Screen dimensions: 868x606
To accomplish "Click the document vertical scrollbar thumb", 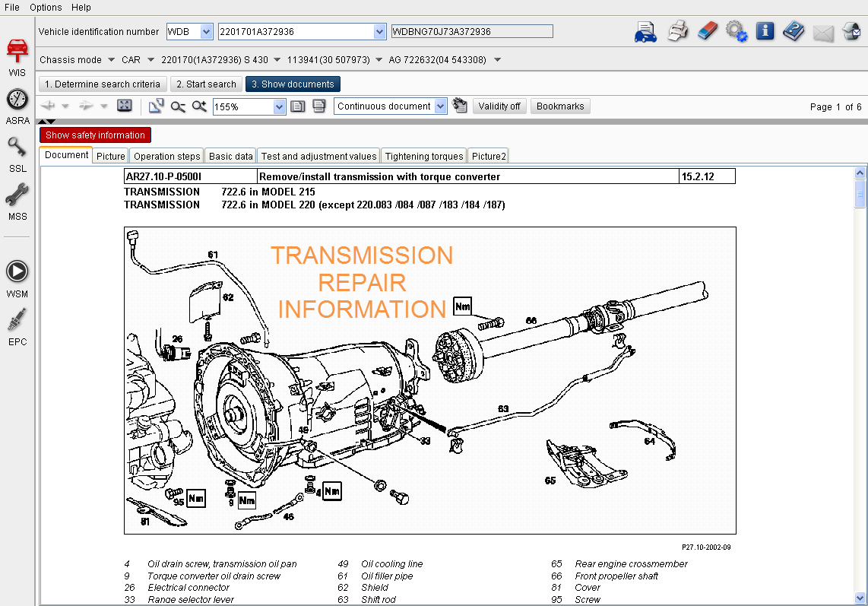I will coord(860,194).
